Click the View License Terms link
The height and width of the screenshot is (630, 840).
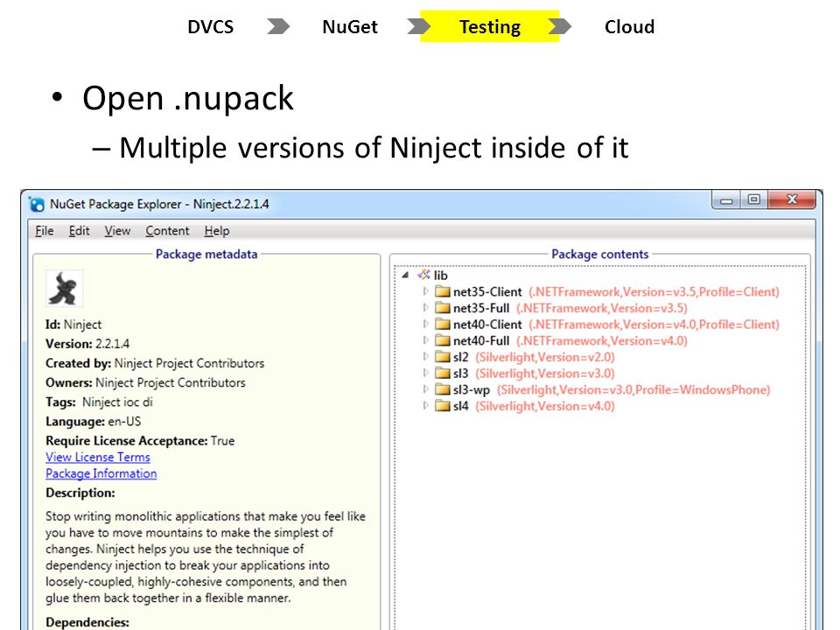97,457
